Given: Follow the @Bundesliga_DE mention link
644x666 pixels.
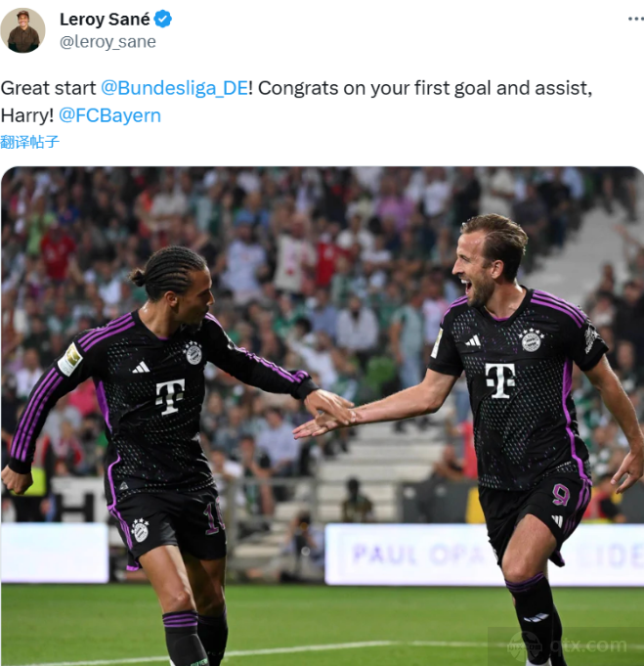Looking at the screenshot, I should (x=175, y=88).
